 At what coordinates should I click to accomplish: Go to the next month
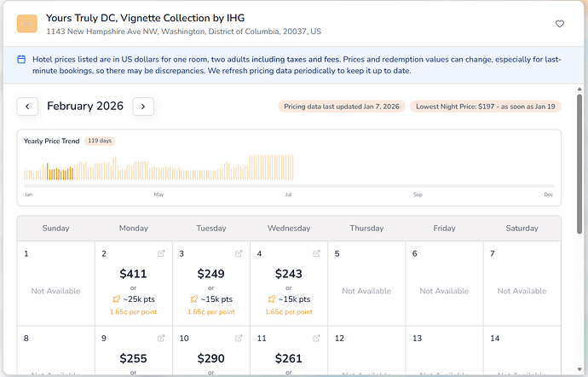(x=143, y=107)
